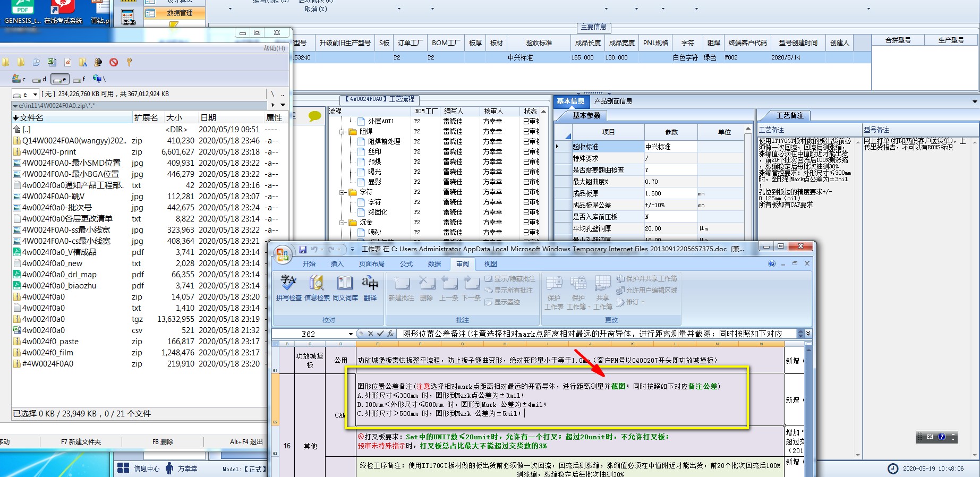Click the golden key icon in Total Commander toolbar
Screen dimensions: 980x477
coord(129,62)
